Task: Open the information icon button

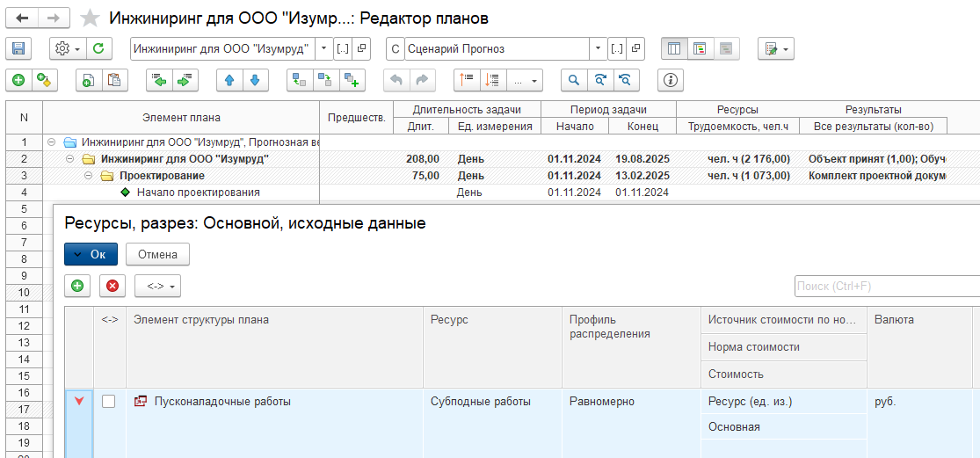Action: pyautogui.click(x=671, y=80)
